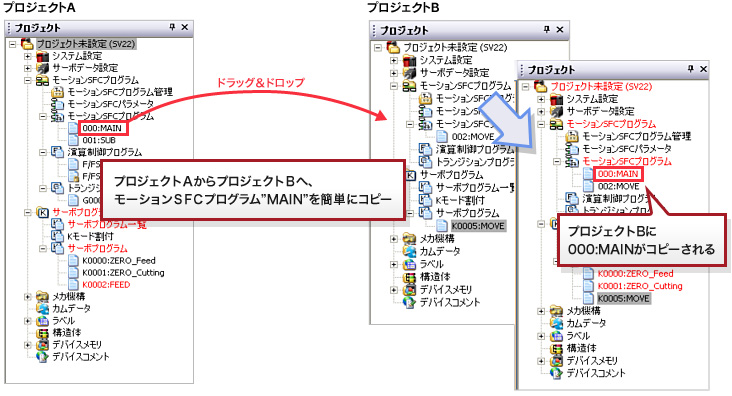Close the Project A panel with X
The width and height of the screenshot is (732, 396).
pos(184,27)
